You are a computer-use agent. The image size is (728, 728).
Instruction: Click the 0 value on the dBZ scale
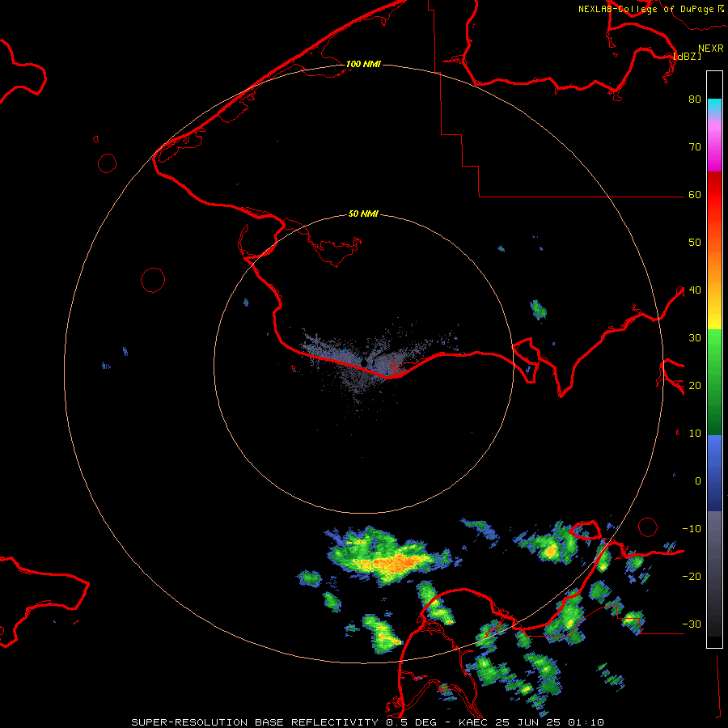pyautogui.click(x=698, y=481)
